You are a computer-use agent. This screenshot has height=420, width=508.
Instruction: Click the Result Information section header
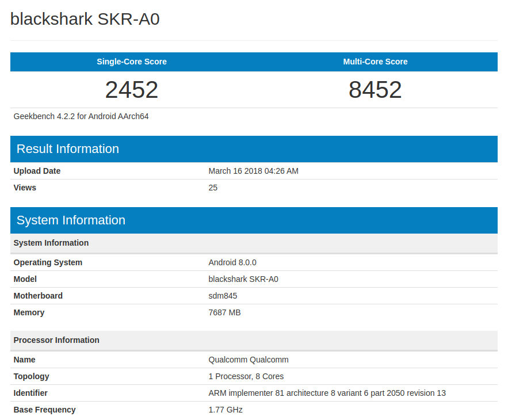pos(68,148)
